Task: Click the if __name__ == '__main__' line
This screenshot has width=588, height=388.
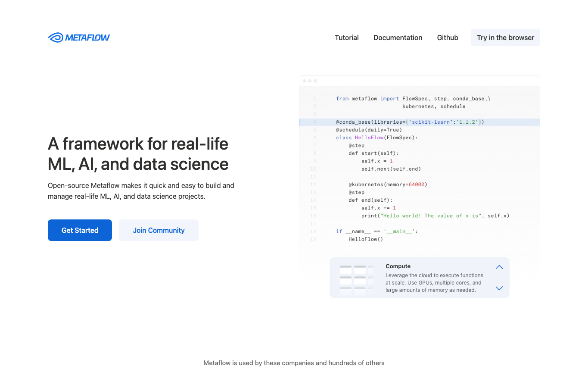Action: pyautogui.click(x=377, y=232)
